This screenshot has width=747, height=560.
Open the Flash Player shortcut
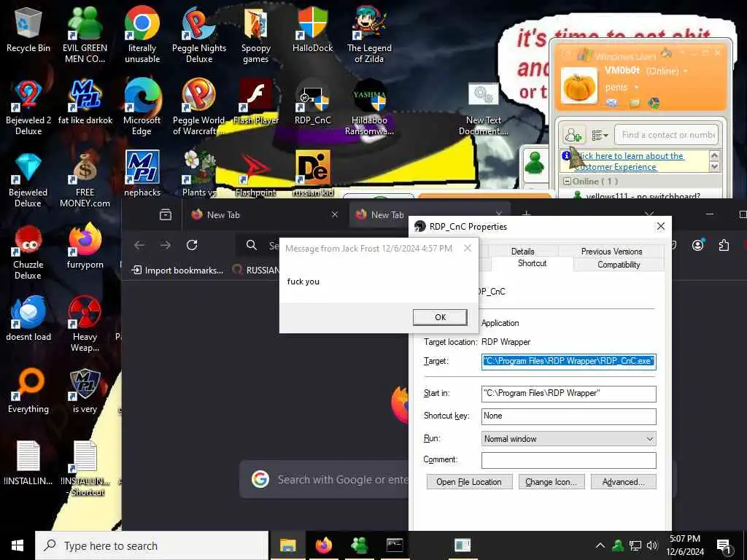pos(256,101)
